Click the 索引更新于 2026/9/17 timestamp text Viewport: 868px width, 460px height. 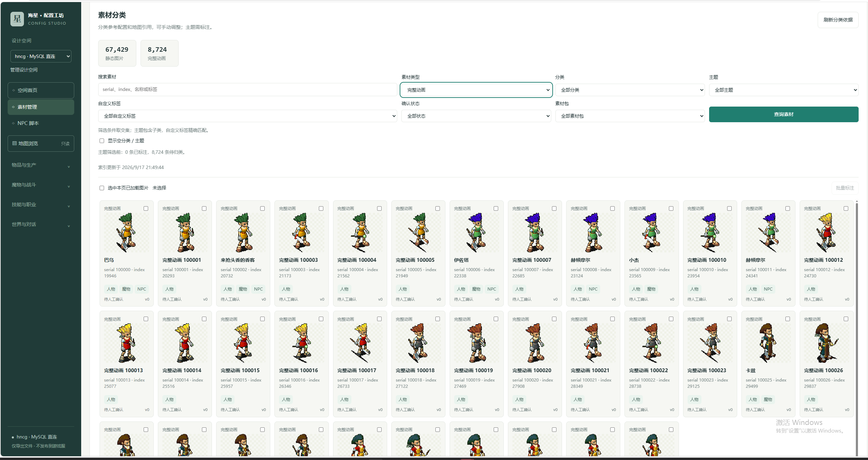[x=131, y=167]
